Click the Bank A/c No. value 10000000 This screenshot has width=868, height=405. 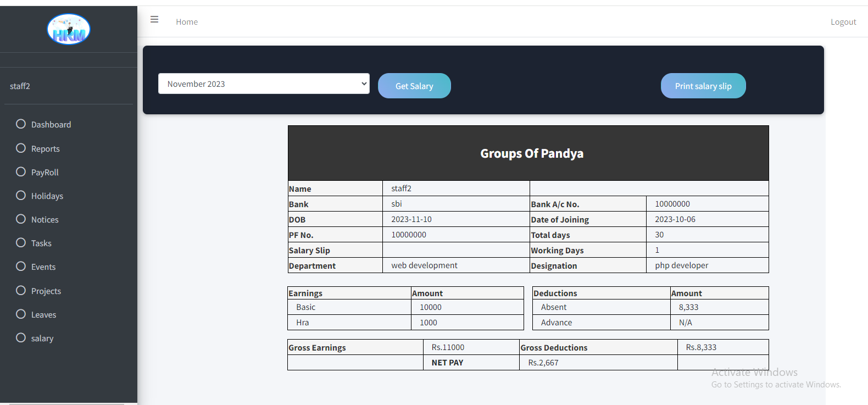672,204
